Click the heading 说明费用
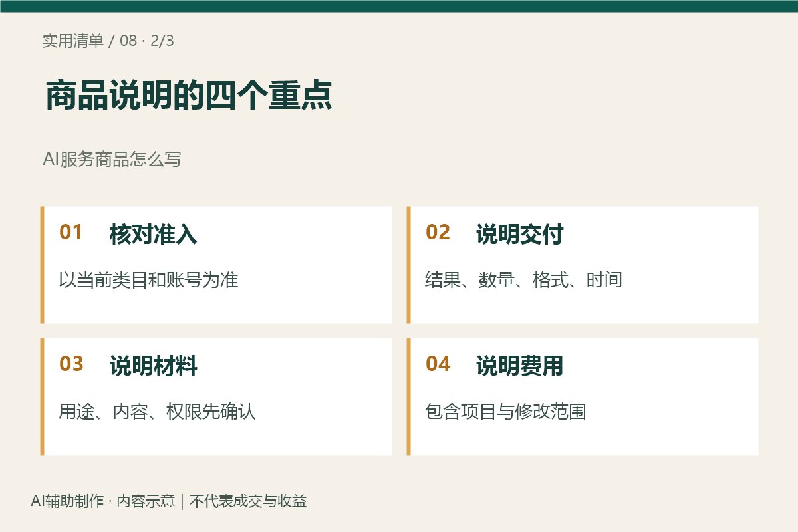Image resolution: width=798 pixels, height=532 pixels. click(520, 366)
